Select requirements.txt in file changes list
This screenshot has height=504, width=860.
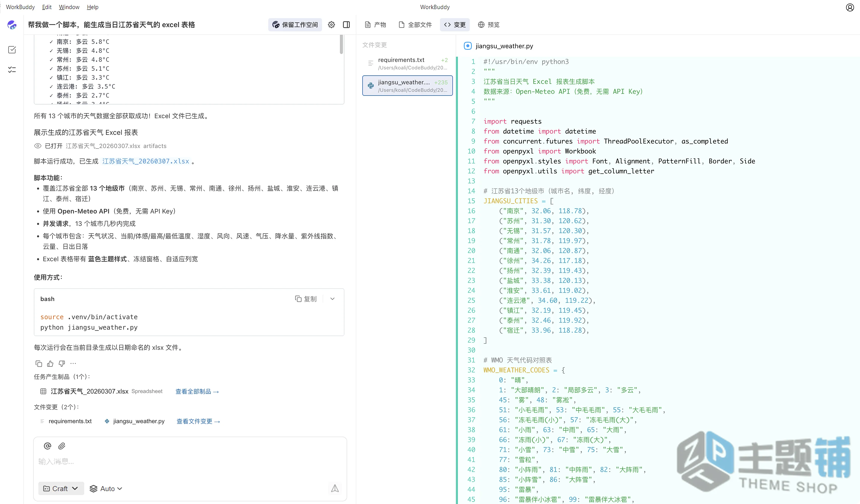(x=407, y=63)
